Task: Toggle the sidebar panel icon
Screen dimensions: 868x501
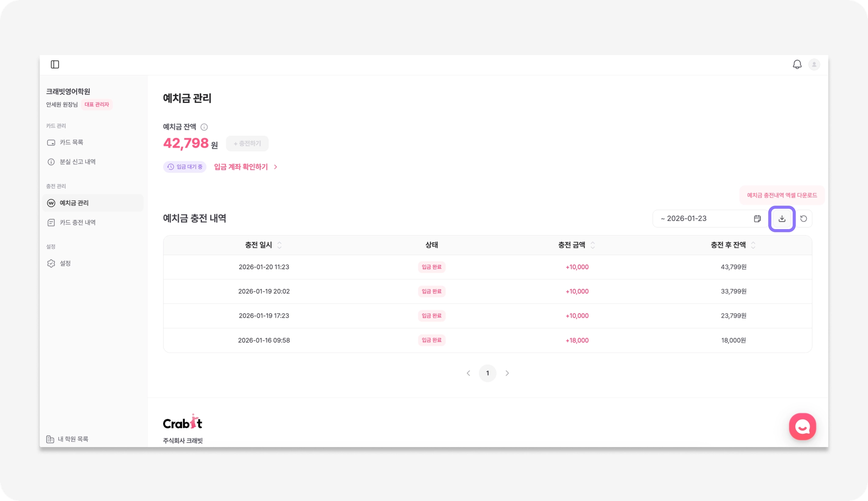Action: click(55, 64)
